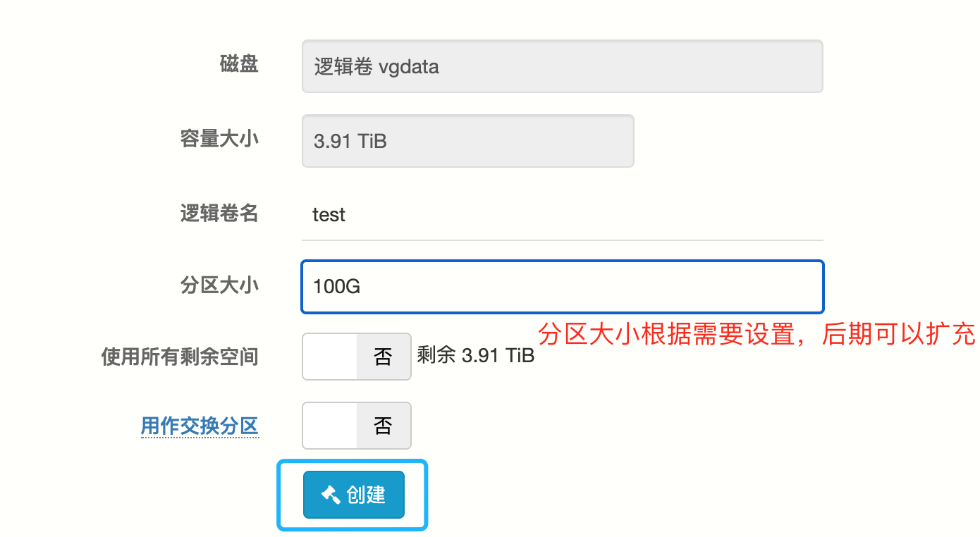
Task: Click into the 逻辑卷名 text field
Action: [562, 214]
